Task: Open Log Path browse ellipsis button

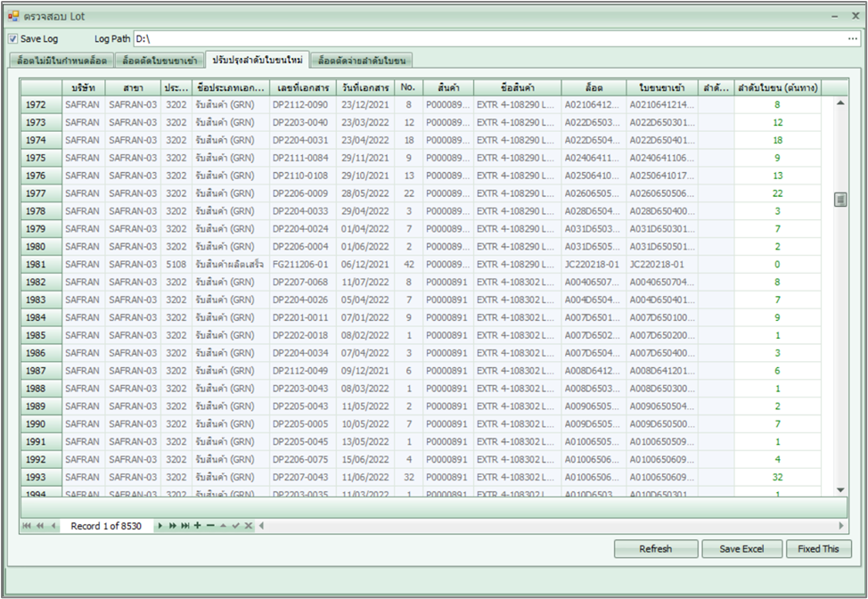Action: [853, 39]
